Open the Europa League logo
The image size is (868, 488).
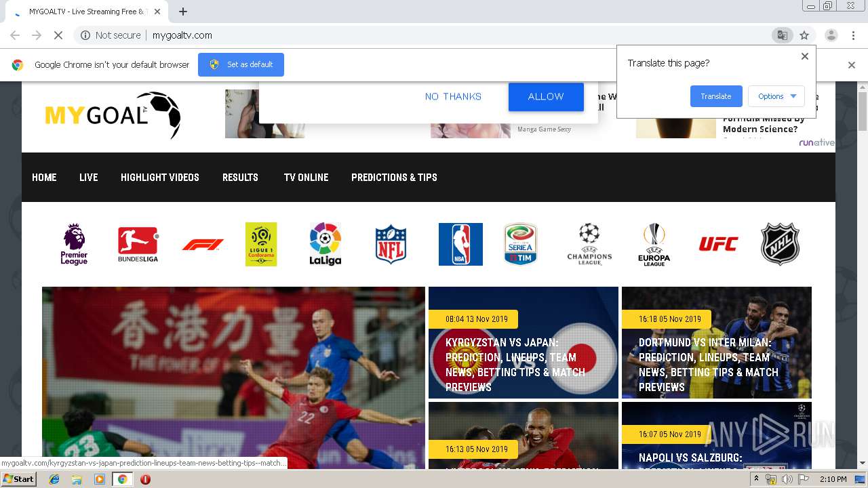point(654,244)
